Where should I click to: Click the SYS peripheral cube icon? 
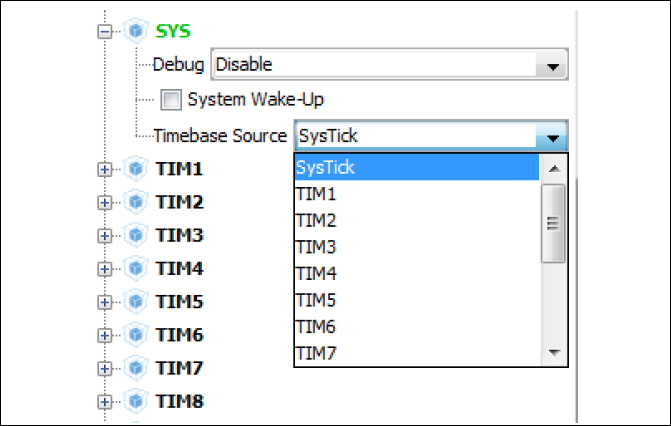[x=135, y=31]
